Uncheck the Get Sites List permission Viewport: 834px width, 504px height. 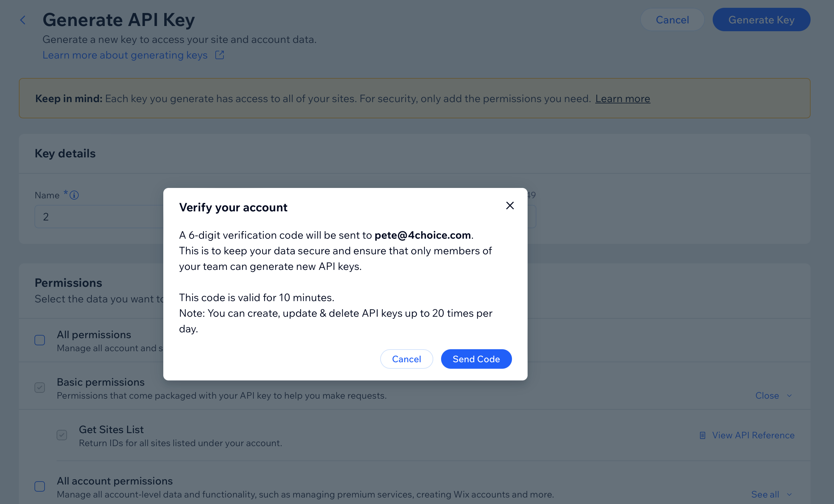(61, 435)
